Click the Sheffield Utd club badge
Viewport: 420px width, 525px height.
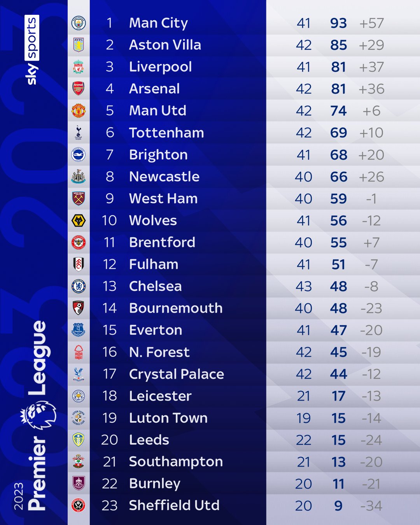[79, 505]
